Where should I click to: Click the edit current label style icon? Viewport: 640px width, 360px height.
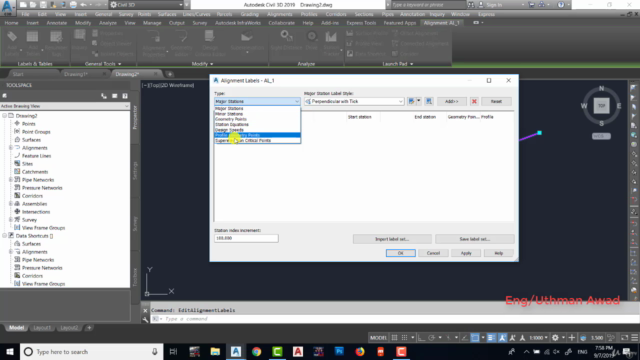point(411,101)
